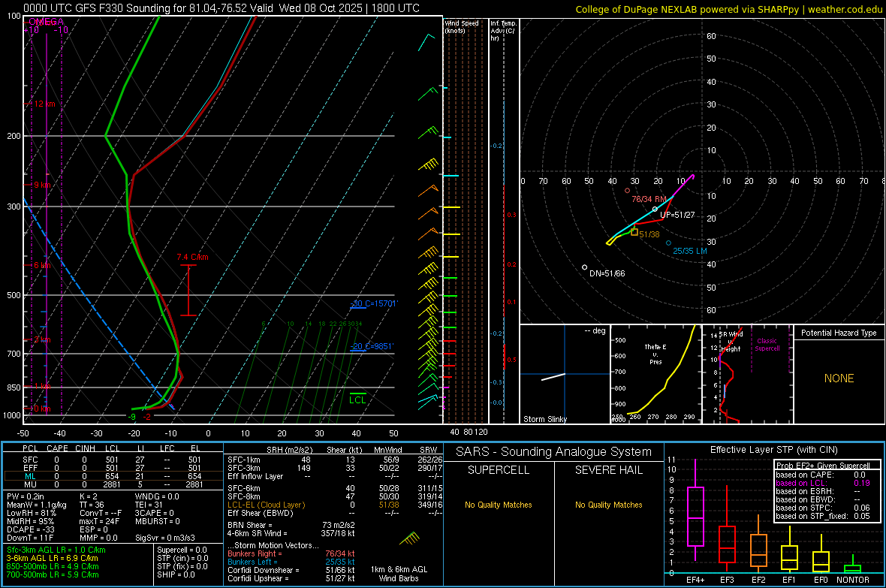Click the SUPERCELL column header in SARS
886x588 pixels.
click(x=499, y=470)
